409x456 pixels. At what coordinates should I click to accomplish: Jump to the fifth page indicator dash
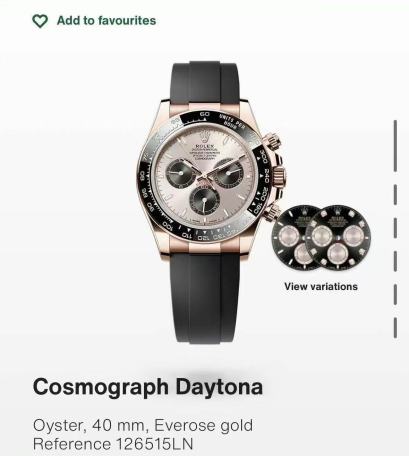pos(395,294)
